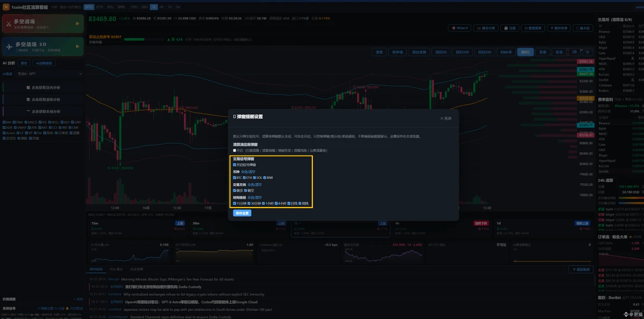This screenshot has width=644, height=319.
Task: Select the ETH tab in the top bar
Action: pos(100,7)
